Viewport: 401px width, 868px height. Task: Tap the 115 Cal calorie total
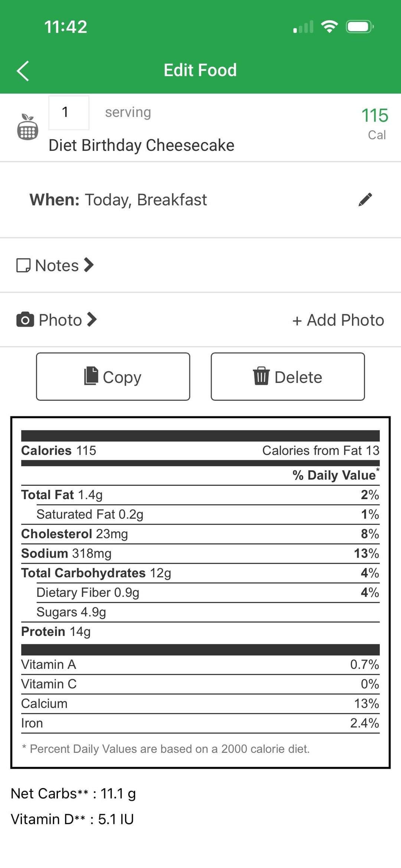(375, 123)
